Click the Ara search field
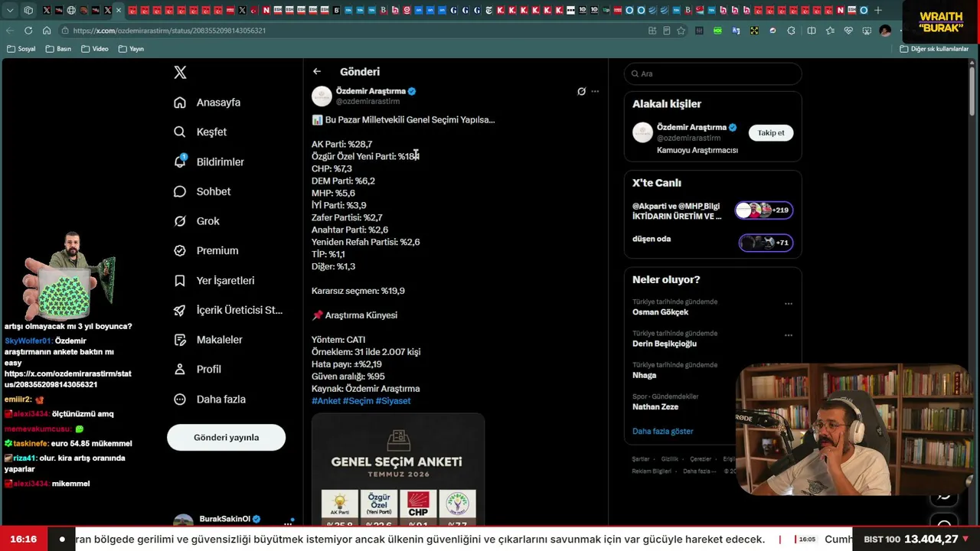 (713, 73)
